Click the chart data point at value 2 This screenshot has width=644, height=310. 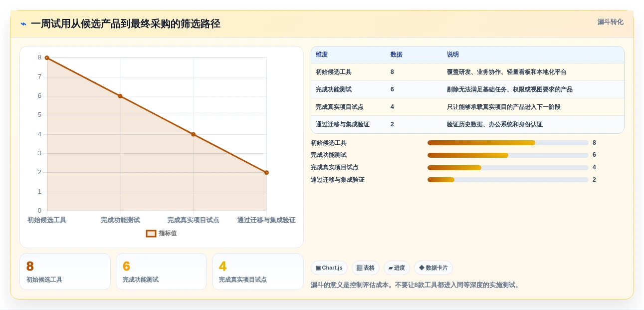266,173
